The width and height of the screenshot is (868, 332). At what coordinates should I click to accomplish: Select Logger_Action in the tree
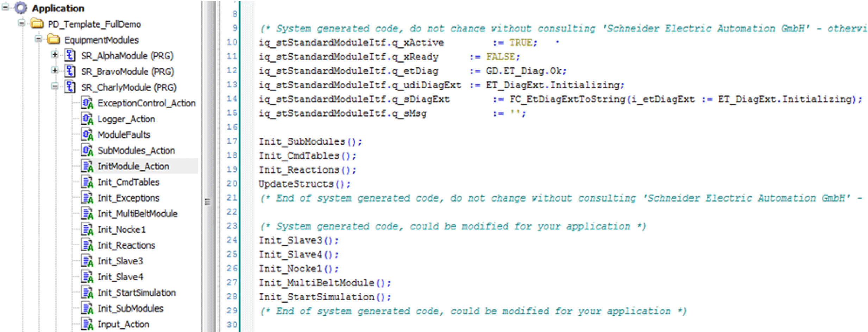pos(126,119)
